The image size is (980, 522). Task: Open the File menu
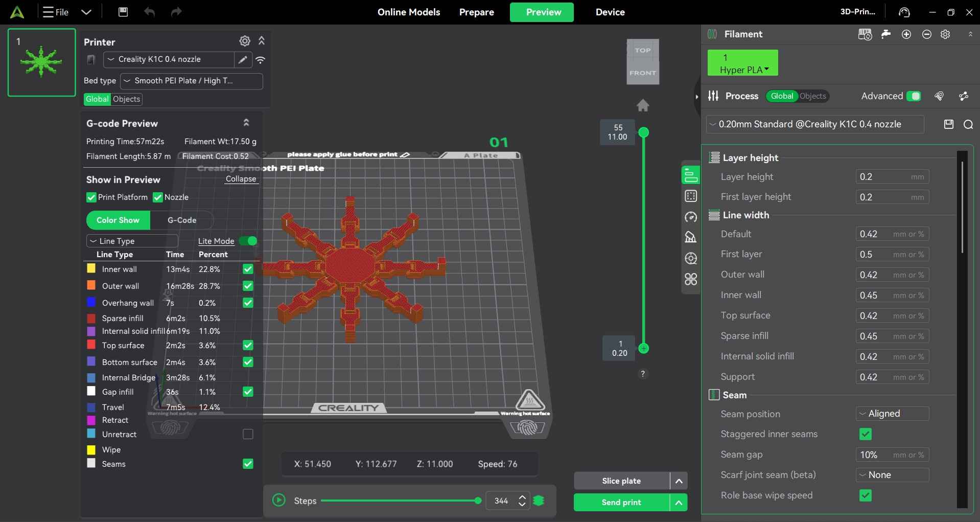point(56,12)
